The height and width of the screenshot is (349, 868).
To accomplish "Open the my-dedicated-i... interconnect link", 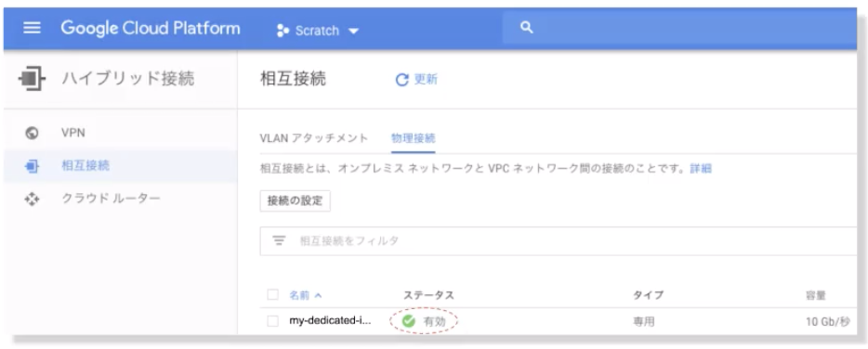I will click(x=330, y=321).
